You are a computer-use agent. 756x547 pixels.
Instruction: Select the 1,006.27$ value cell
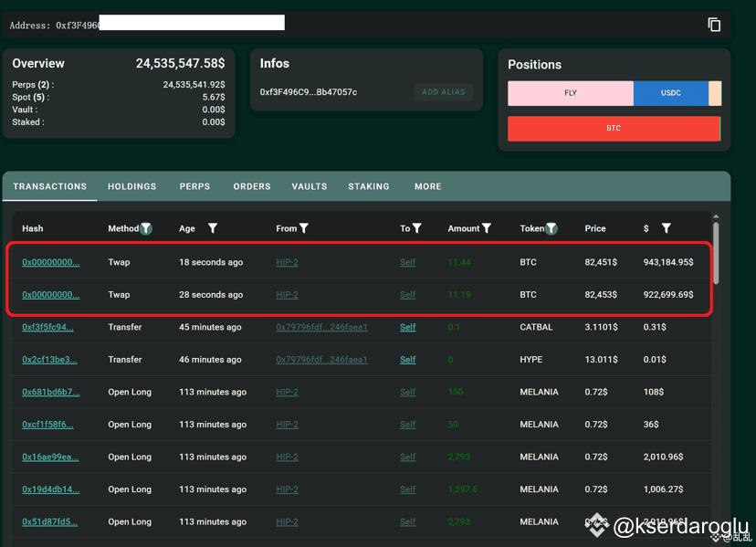663,489
